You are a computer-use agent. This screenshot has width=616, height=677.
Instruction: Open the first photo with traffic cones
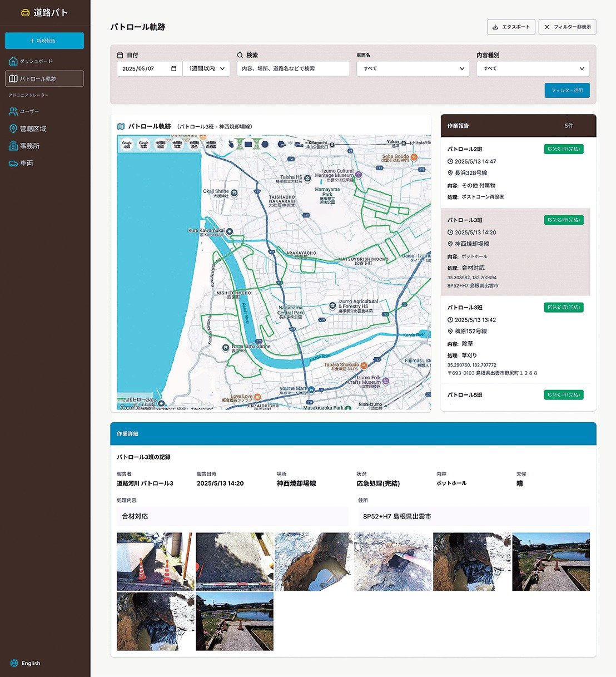tap(155, 561)
